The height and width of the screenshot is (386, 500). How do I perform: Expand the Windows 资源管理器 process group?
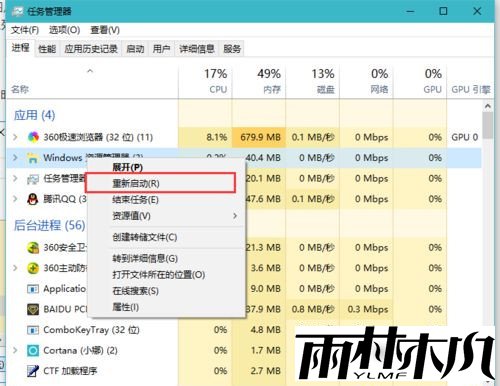15,157
